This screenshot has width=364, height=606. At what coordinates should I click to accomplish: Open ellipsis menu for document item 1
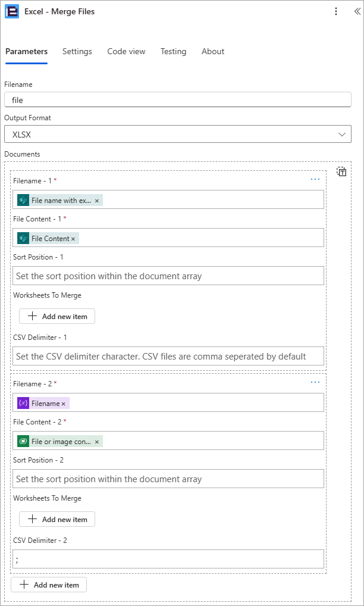click(x=315, y=179)
